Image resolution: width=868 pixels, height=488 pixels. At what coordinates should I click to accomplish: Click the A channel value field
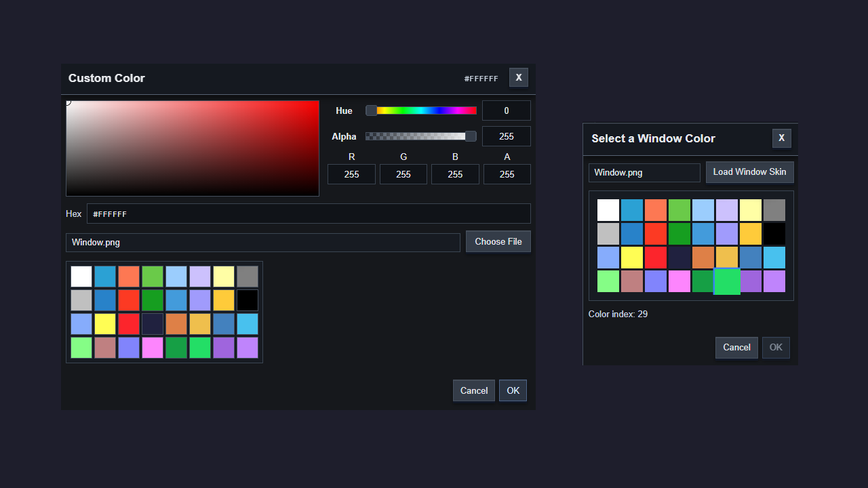click(x=507, y=174)
